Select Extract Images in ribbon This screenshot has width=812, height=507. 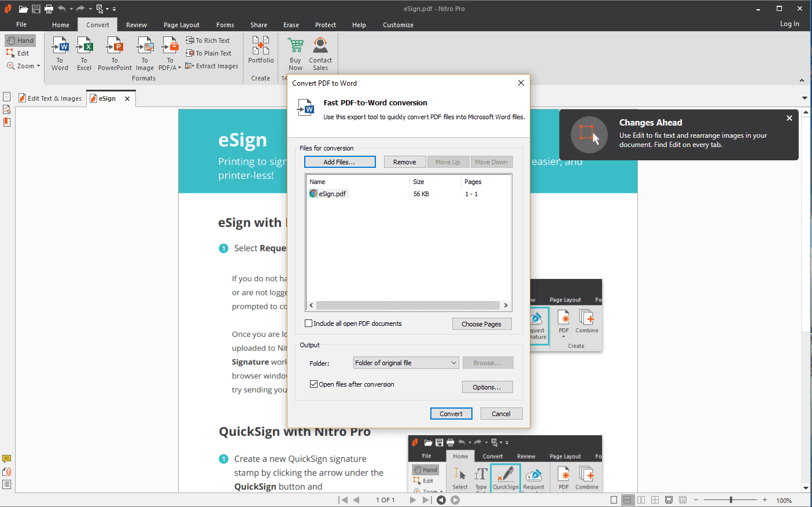click(212, 66)
